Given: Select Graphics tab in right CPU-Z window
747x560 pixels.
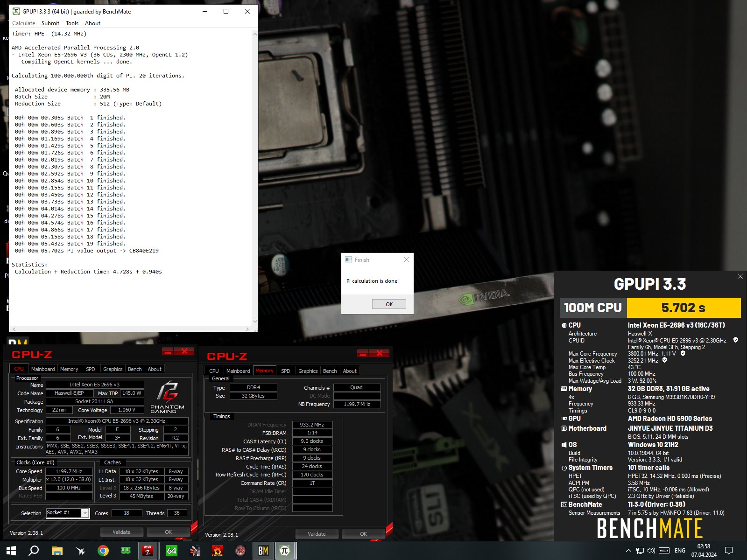Looking at the screenshot, I should coord(308,371).
